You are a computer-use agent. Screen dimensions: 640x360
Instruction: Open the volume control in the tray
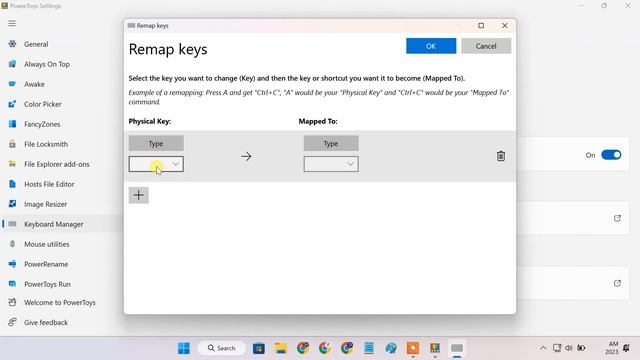(569, 348)
